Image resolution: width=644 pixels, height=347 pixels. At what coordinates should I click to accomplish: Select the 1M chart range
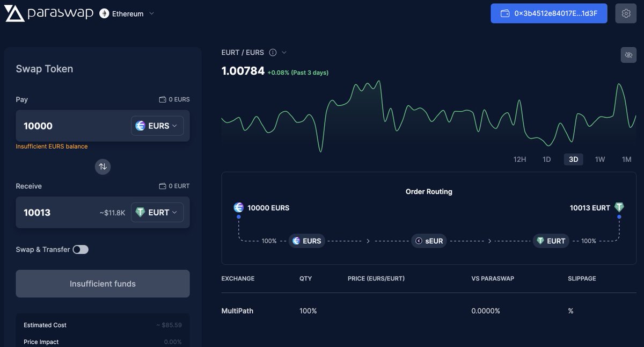click(x=626, y=160)
